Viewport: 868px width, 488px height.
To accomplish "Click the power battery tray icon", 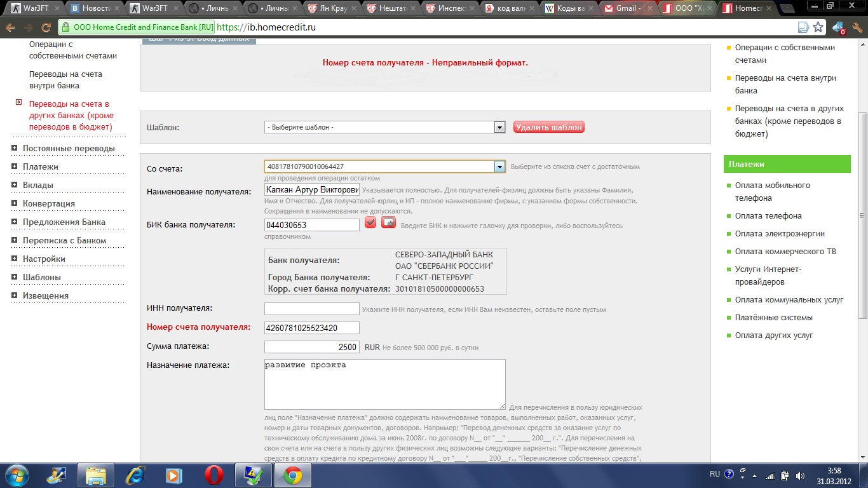I will pyautogui.click(x=785, y=475).
